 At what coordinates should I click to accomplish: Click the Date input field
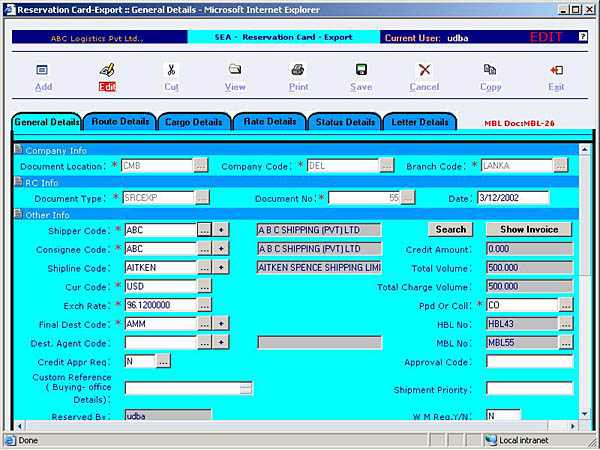coord(513,198)
